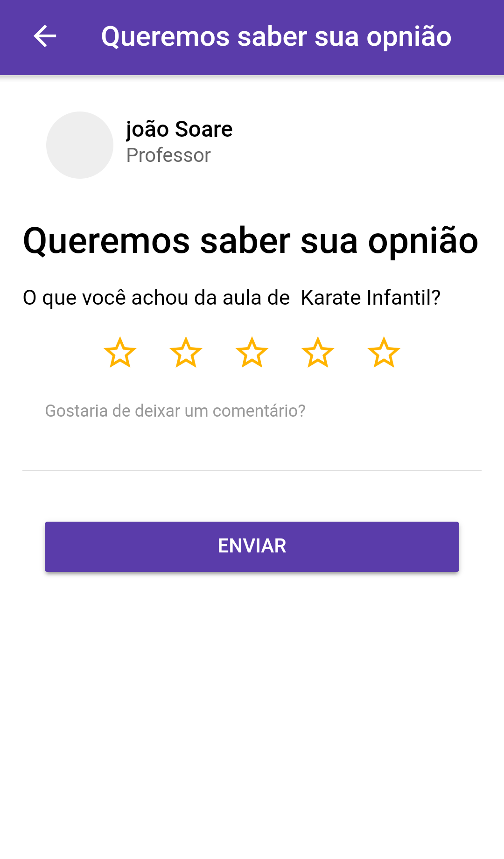The image size is (504, 859).
Task: Tap the fifth star for top rating
Action: point(384,352)
